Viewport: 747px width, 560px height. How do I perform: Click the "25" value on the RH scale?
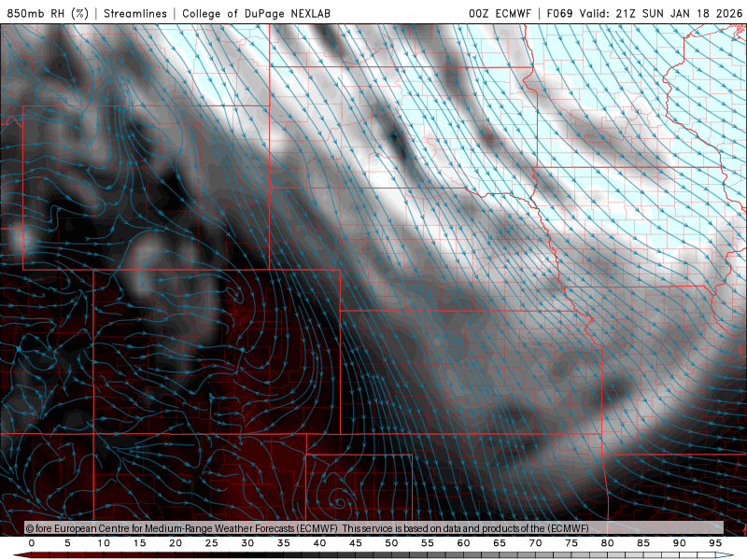click(x=212, y=543)
